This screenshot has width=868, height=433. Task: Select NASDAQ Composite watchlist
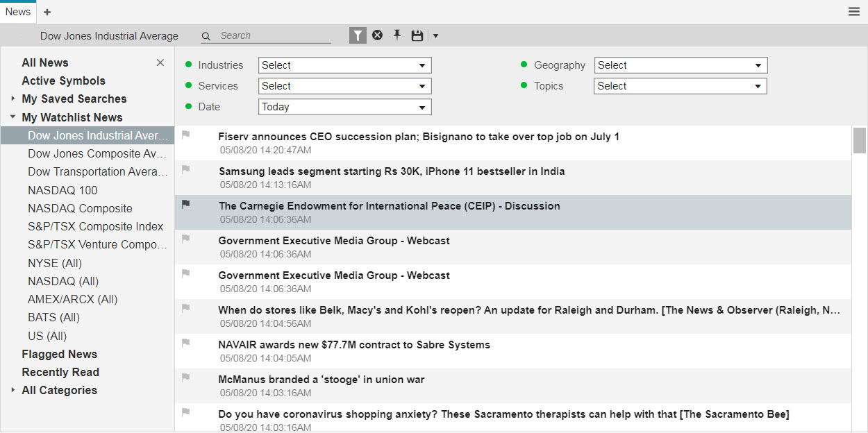80,208
